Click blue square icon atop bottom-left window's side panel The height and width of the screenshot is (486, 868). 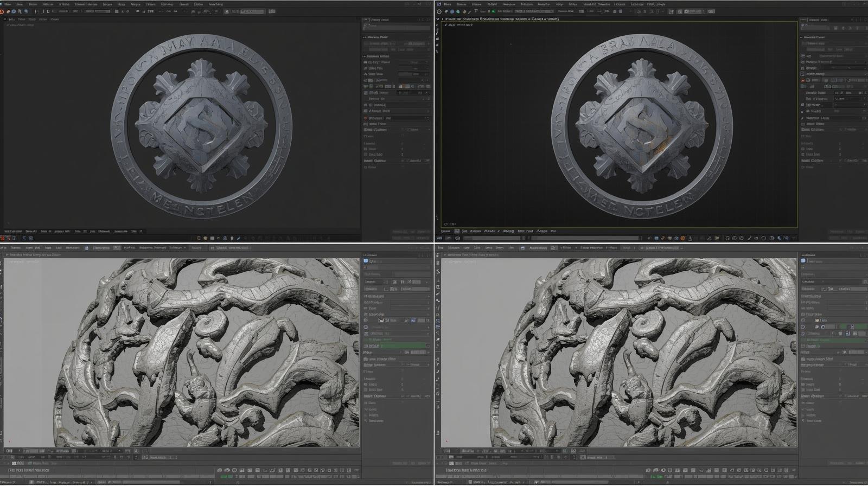366,261
